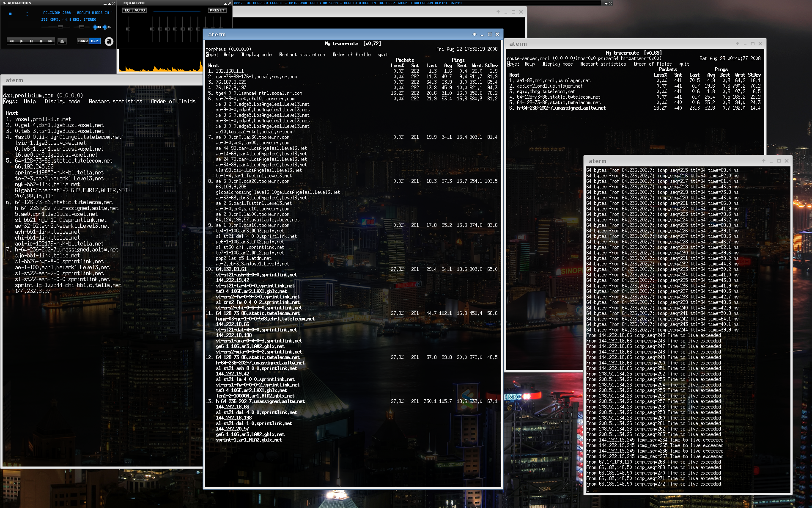Open the equalizer PRESET menu
The height and width of the screenshot is (508, 812).
pyautogui.click(x=217, y=10)
